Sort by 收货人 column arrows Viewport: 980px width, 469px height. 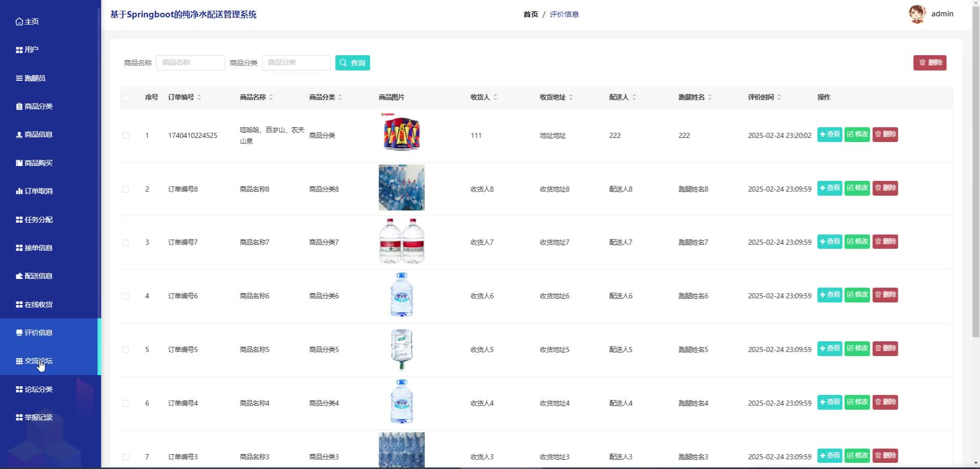pyautogui.click(x=495, y=97)
